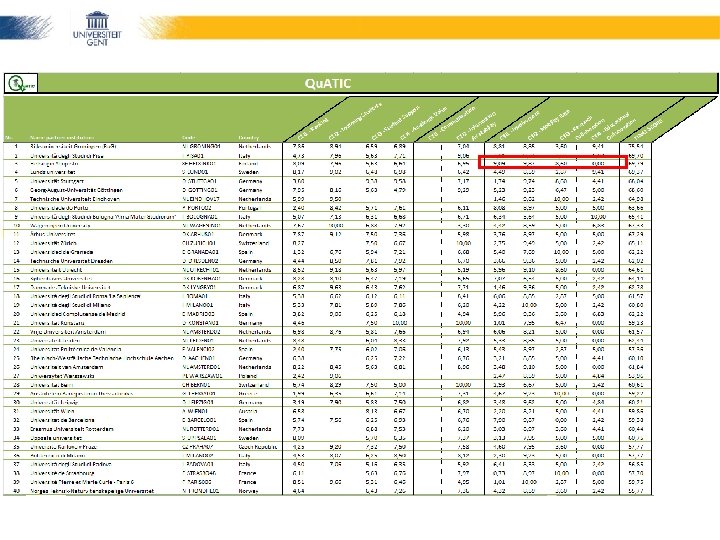Click Universiteit van Amsterdam name cell
The image size is (720, 540).
pos(67,367)
